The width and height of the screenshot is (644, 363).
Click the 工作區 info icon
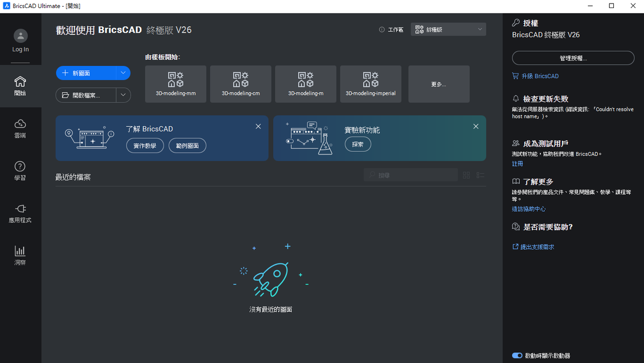pos(382,30)
